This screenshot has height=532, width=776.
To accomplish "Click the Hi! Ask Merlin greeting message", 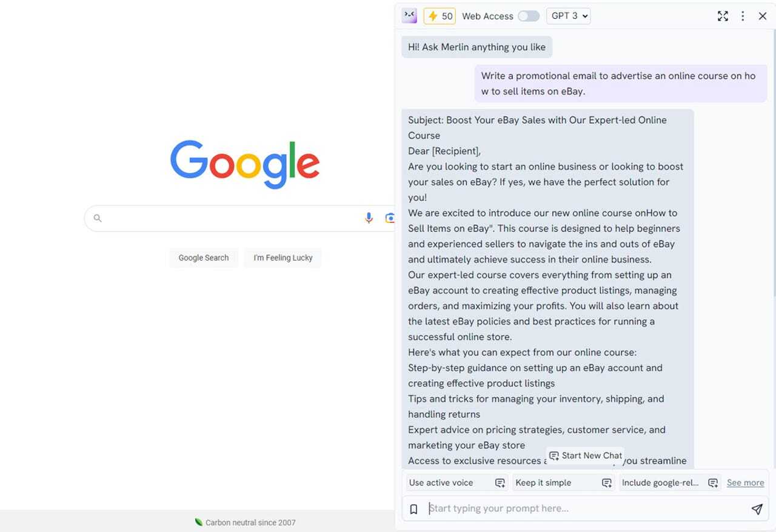I will tap(477, 47).
